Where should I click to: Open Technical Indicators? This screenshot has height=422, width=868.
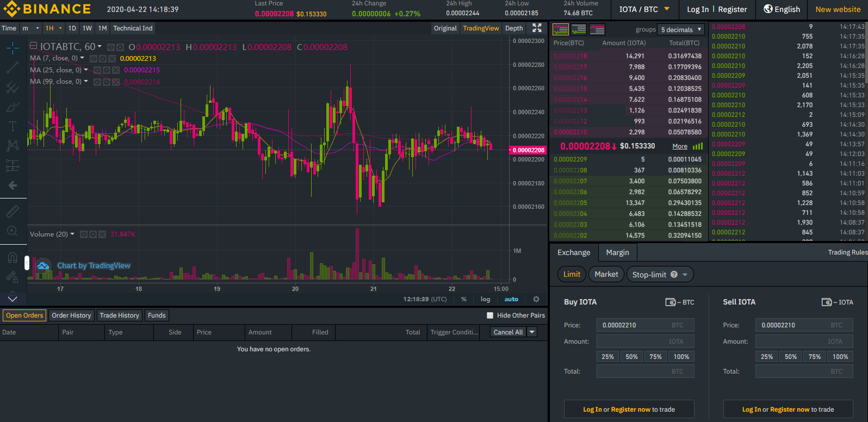pos(133,28)
